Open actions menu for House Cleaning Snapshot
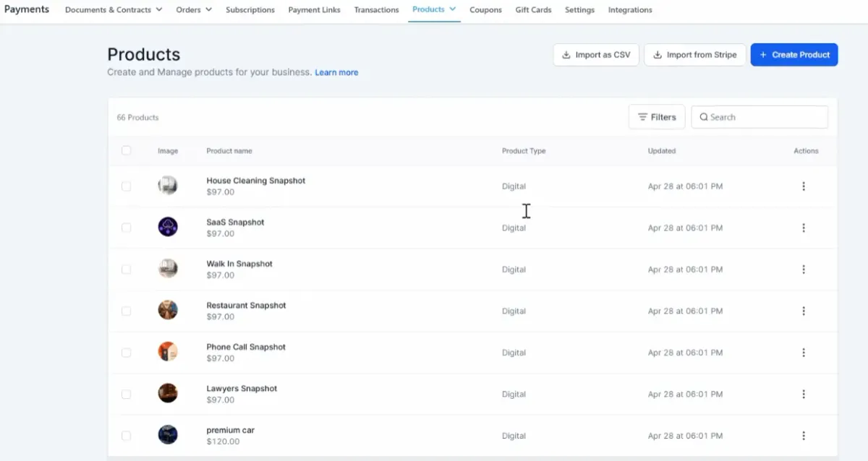The image size is (868, 461). tap(804, 186)
